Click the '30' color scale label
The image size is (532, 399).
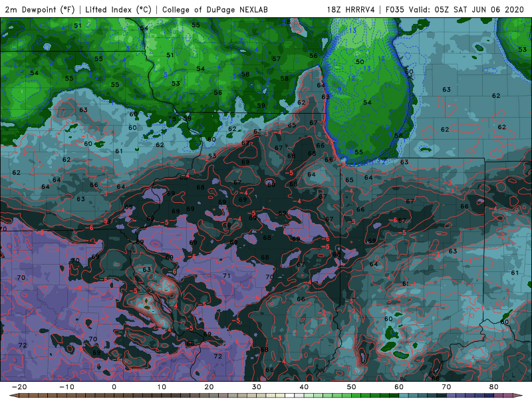(257, 387)
